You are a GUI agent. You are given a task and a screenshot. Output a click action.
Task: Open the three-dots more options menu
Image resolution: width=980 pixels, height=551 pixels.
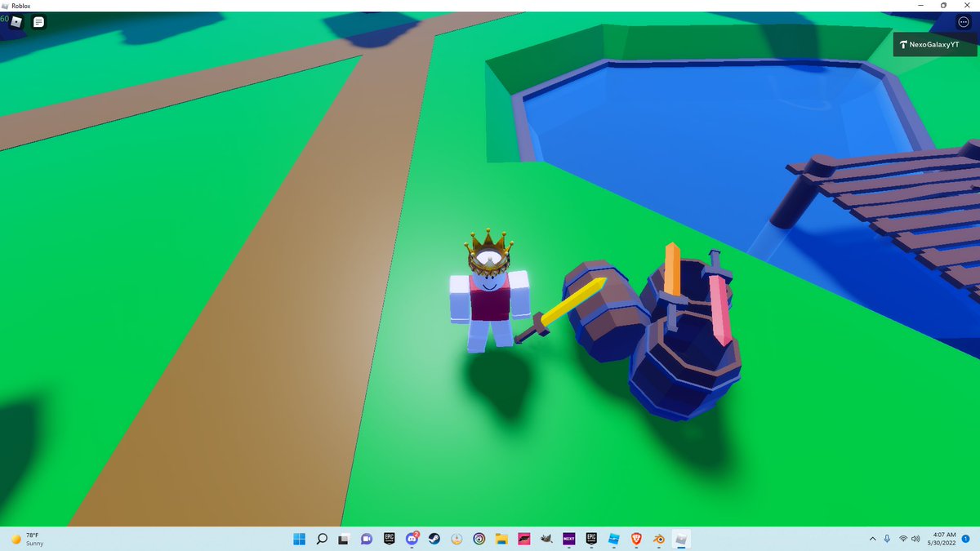pyautogui.click(x=963, y=22)
